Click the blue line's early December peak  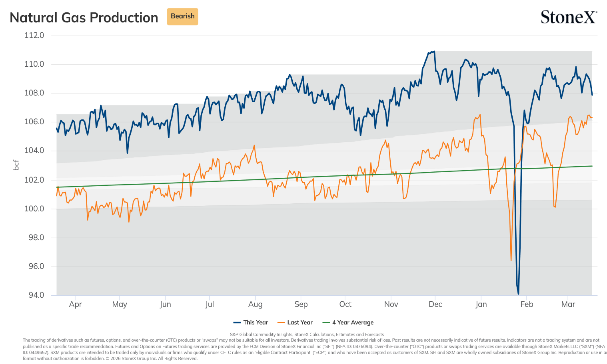pyautogui.click(x=434, y=52)
